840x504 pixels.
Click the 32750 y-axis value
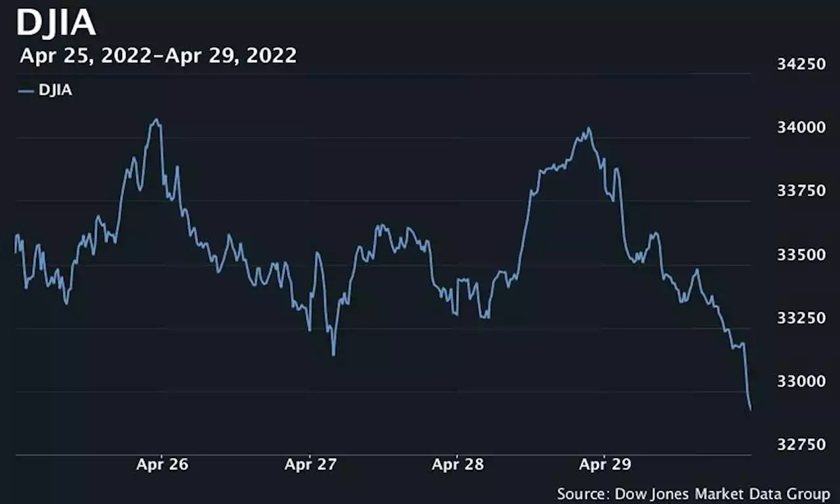801,445
